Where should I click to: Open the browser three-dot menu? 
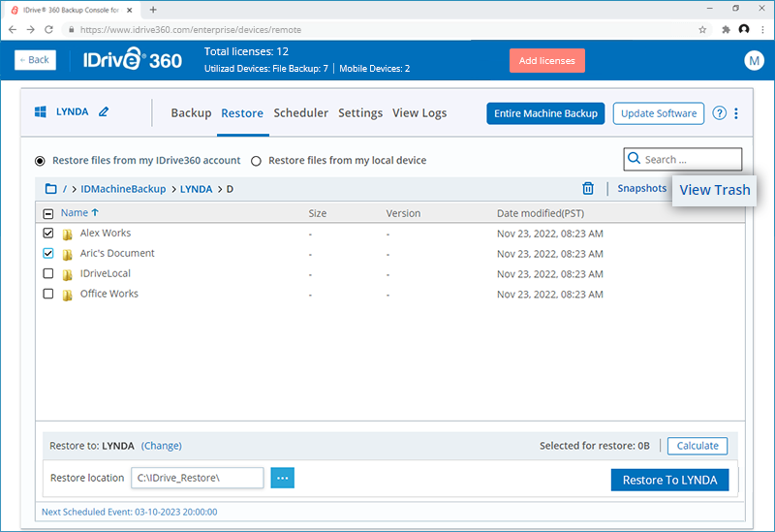pos(762,30)
